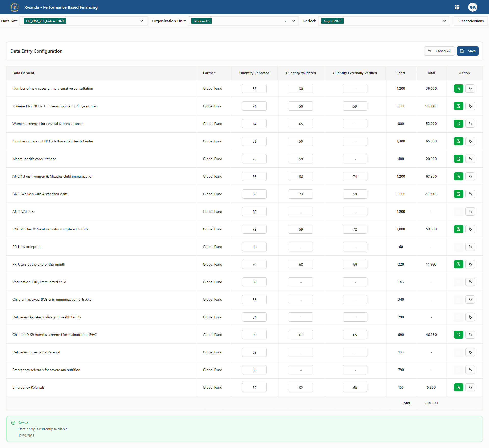Save the FP: Users at month end row
The width and height of the screenshot is (489, 448).
point(458,264)
